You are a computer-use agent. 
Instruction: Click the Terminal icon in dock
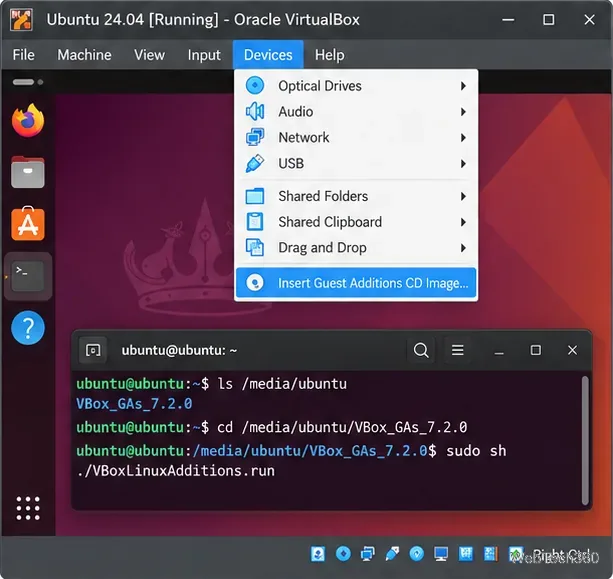28,276
